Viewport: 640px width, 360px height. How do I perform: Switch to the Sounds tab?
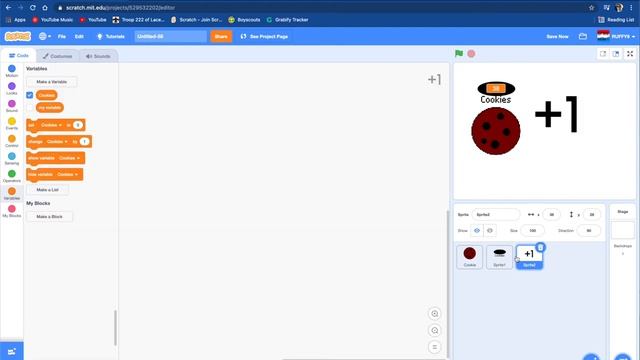point(98,56)
